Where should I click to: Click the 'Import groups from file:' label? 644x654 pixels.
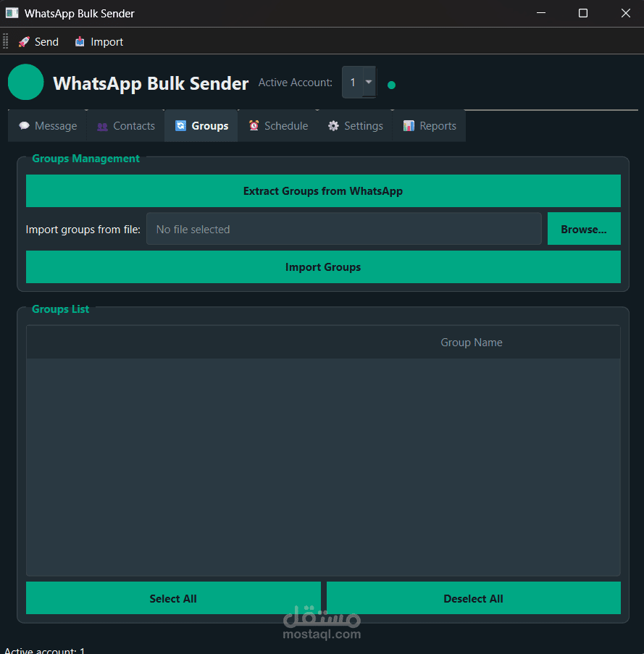83,230
